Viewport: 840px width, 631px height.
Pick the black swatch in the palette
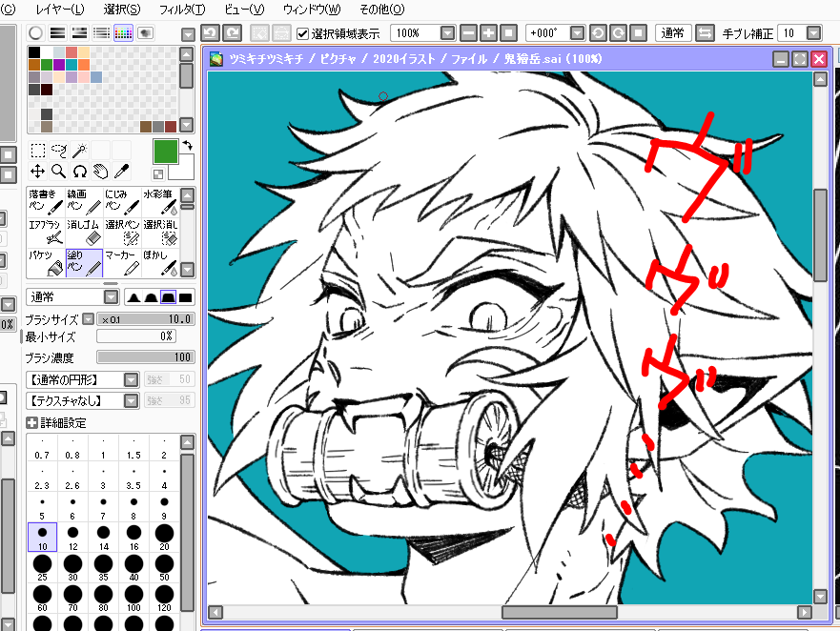(34, 52)
